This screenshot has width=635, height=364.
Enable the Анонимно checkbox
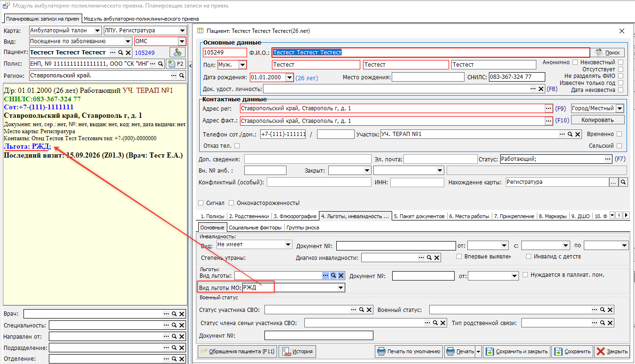coord(575,62)
